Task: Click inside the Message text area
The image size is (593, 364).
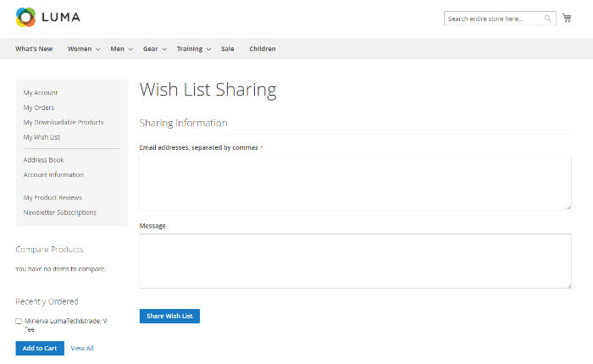Action: (355, 261)
